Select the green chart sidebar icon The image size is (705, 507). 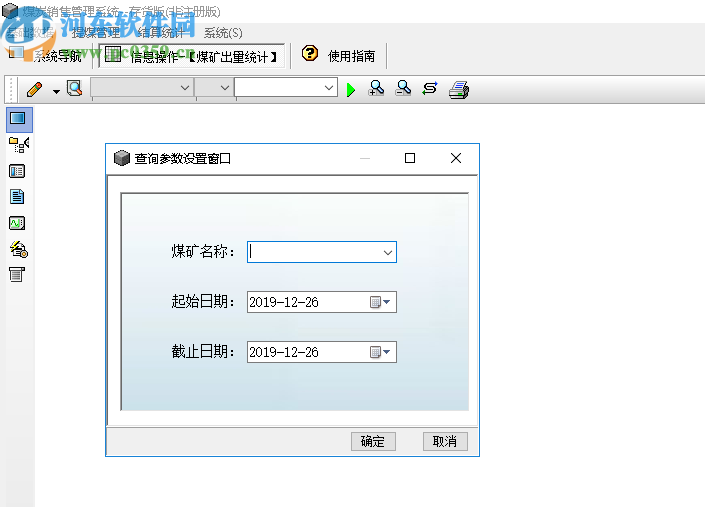point(17,223)
